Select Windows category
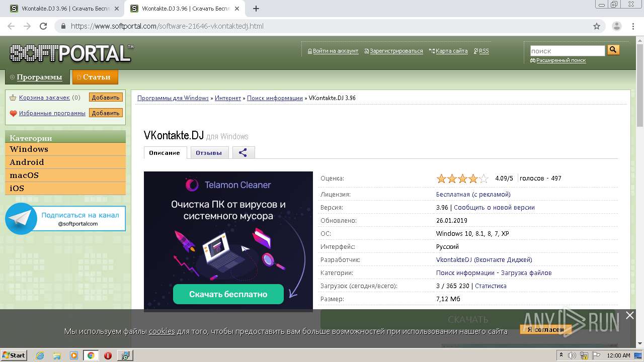This screenshot has height=362, width=644. [65, 149]
